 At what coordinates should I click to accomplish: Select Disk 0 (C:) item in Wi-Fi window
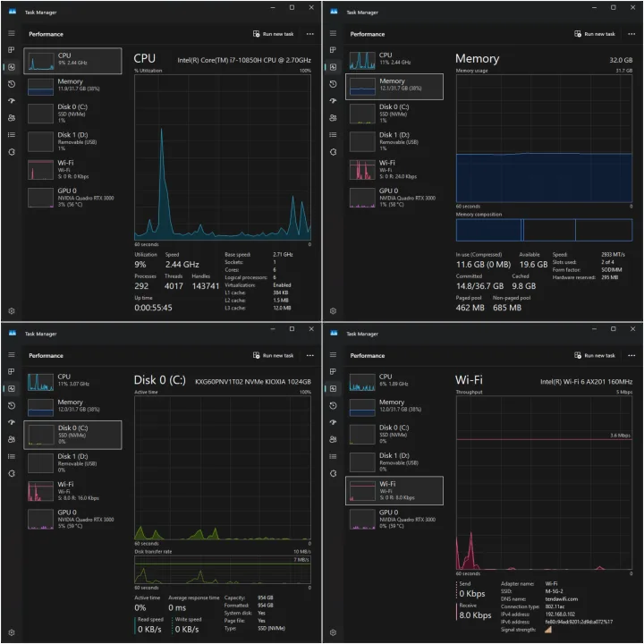[394, 434]
